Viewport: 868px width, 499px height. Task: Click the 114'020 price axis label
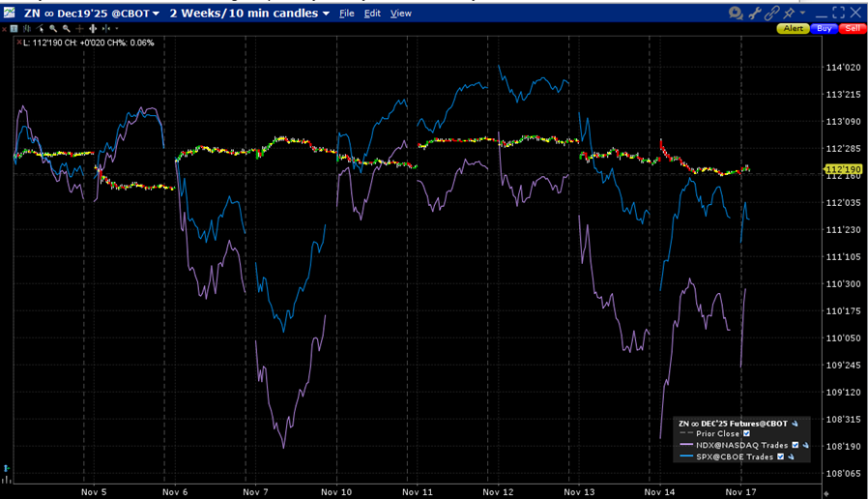tap(844, 68)
